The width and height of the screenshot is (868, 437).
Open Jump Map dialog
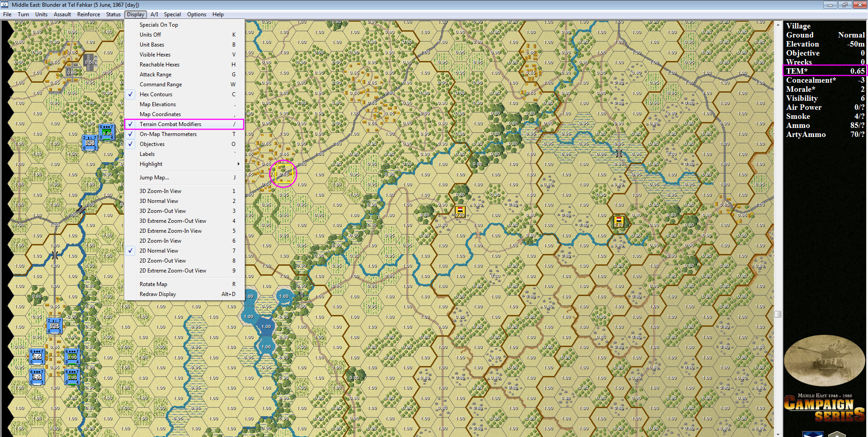click(x=184, y=178)
